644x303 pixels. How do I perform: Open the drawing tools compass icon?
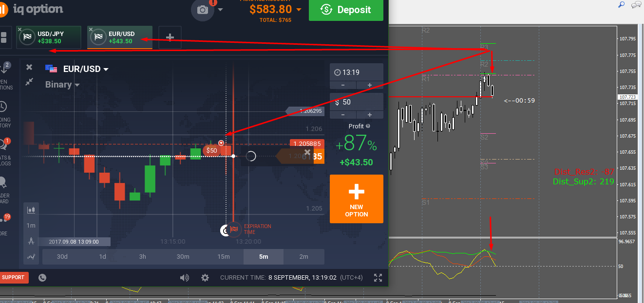tap(31, 241)
